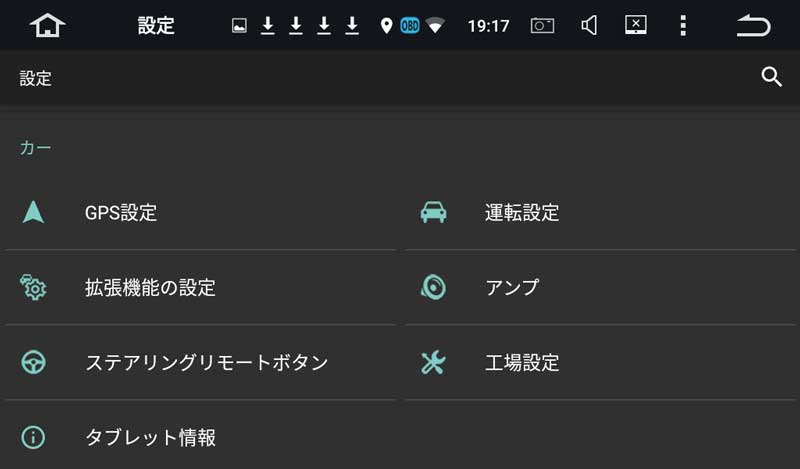Viewport: 800px width, 469px height.
Task: Click the screen-off display icon
Action: coord(636,24)
